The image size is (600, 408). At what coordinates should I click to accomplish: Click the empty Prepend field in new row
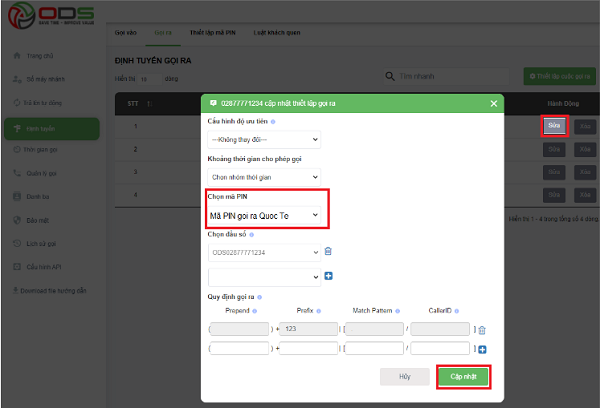click(x=239, y=348)
